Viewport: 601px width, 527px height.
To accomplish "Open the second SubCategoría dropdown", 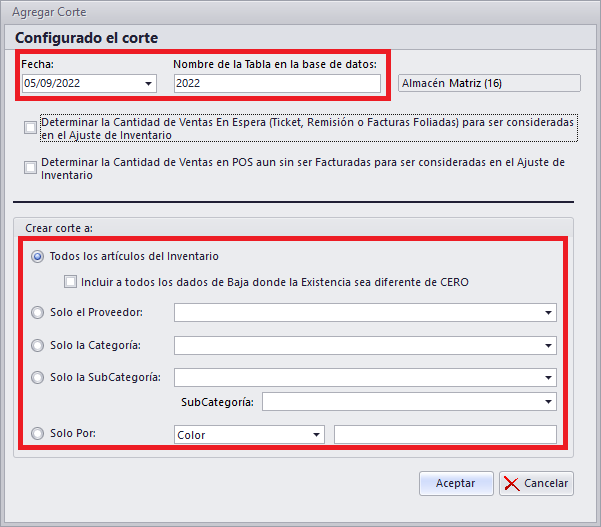I will [x=548, y=402].
